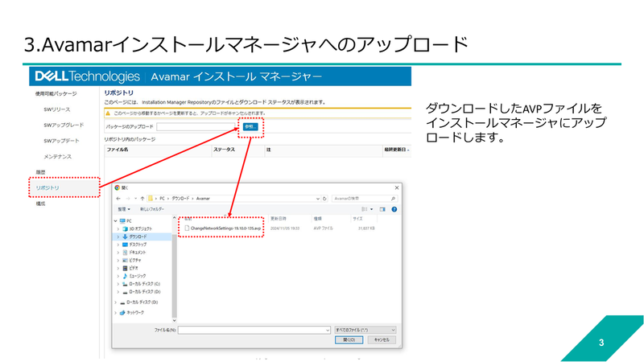Click the back arrow in file dialog
Screen dimensions: 644x362
click(118, 199)
